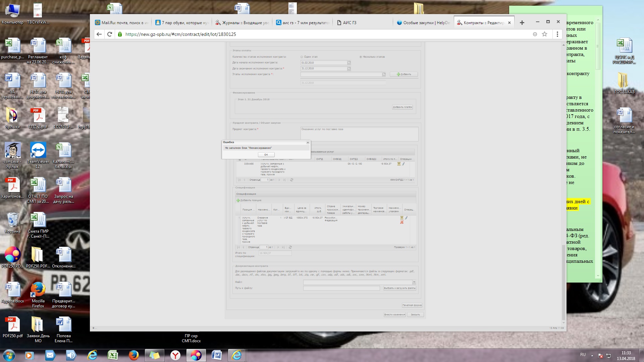Expand the 'Файл' dropdown
This screenshot has width=644, height=362.
pyautogui.click(x=414, y=282)
